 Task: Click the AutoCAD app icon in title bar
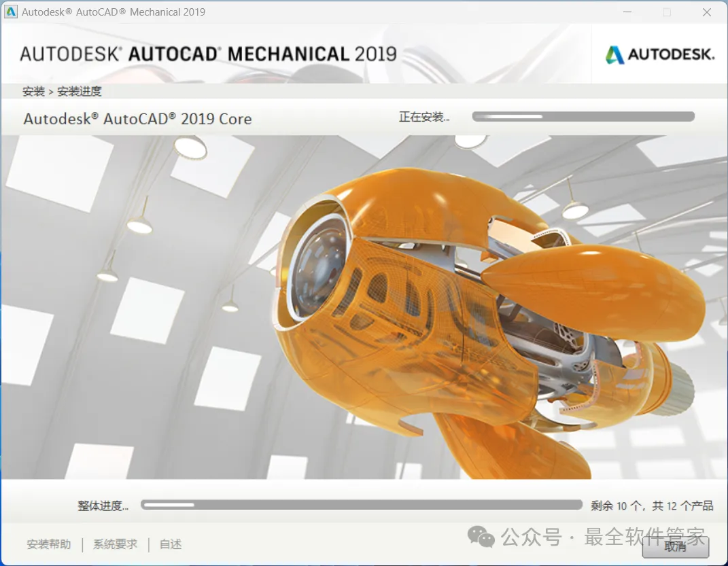coord(10,12)
